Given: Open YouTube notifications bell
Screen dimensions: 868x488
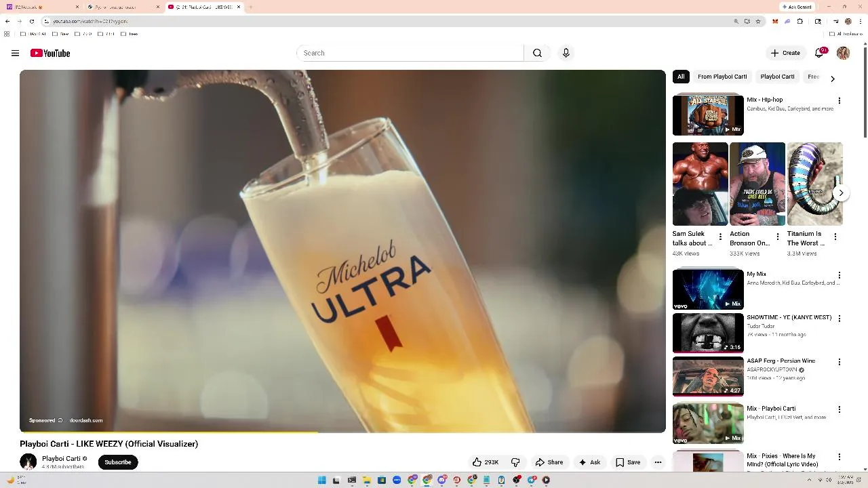Looking at the screenshot, I should click(x=819, y=53).
